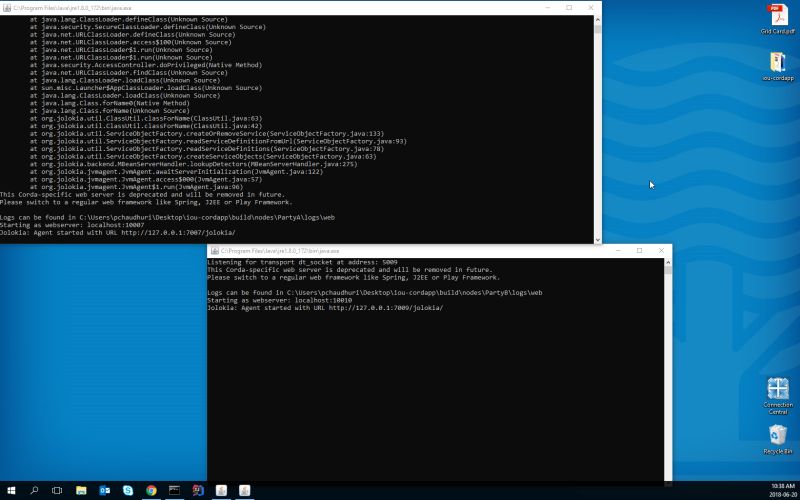This screenshot has height=500, width=800.
Task: Switch to IntelliJ IDEA taskbar icon
Action: 198,491
